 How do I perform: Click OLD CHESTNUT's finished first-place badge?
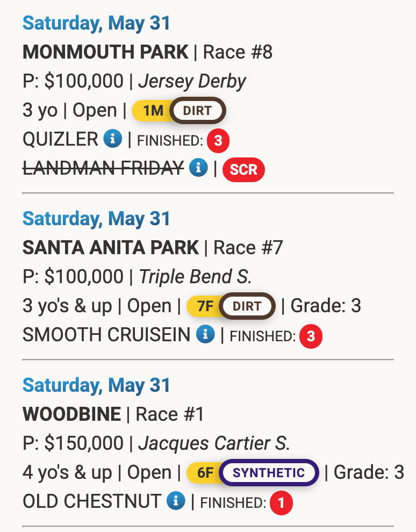[x=281, y=503]
